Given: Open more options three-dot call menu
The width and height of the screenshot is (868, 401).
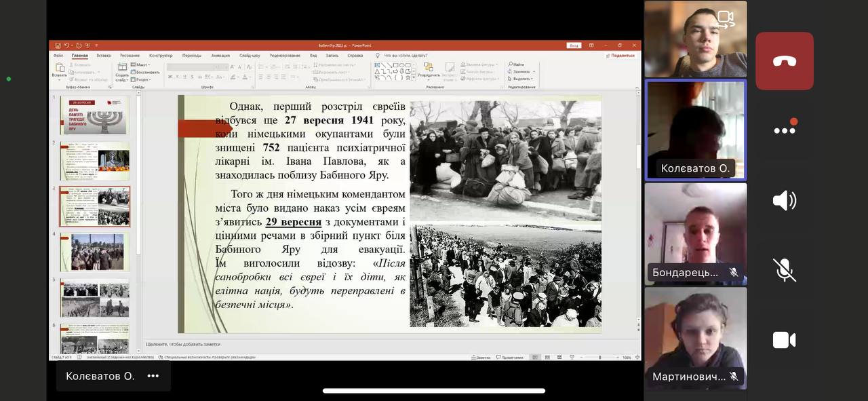Looking at the screenshot, I should pos(784,130).
